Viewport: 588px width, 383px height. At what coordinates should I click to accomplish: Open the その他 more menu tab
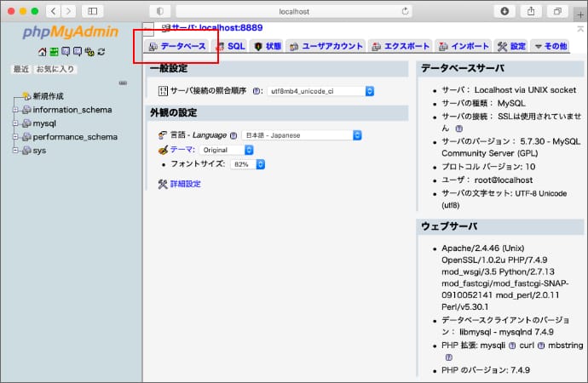pyautogui.click(x=550, y=46)
